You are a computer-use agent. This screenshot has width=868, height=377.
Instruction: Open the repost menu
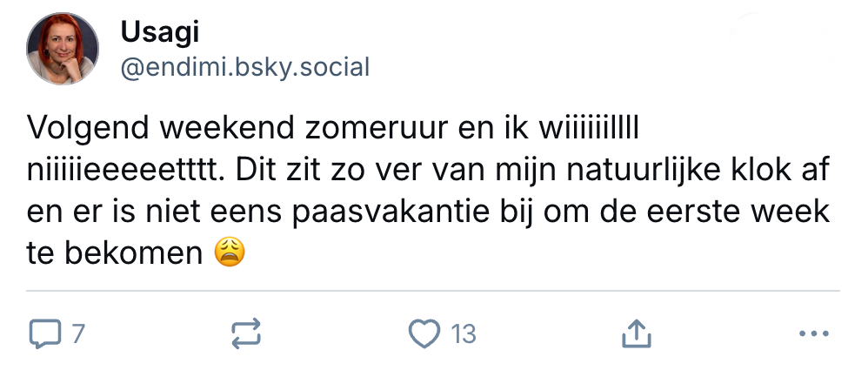(x=245, y=333)
